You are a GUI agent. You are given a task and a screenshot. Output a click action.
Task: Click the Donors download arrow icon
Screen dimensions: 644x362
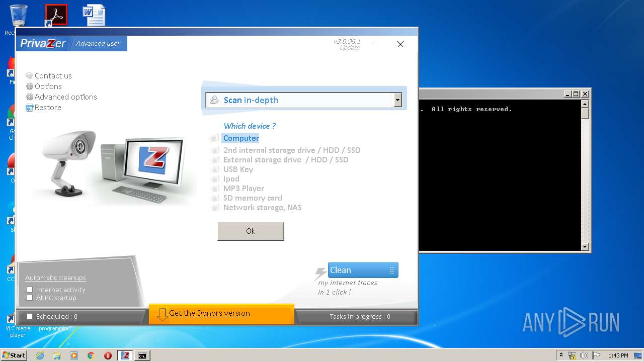tap(162, 314)
